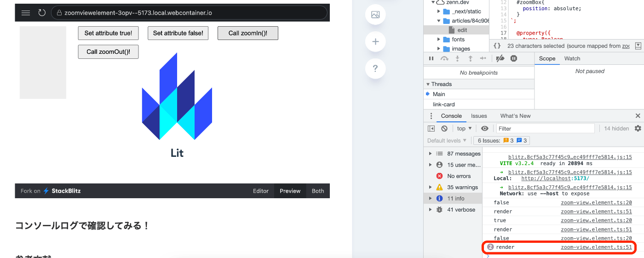The height and width of the screenshot is (258, 644).
Task: Switch to the Issues drawer tab
Action: (x=479, y=116)
